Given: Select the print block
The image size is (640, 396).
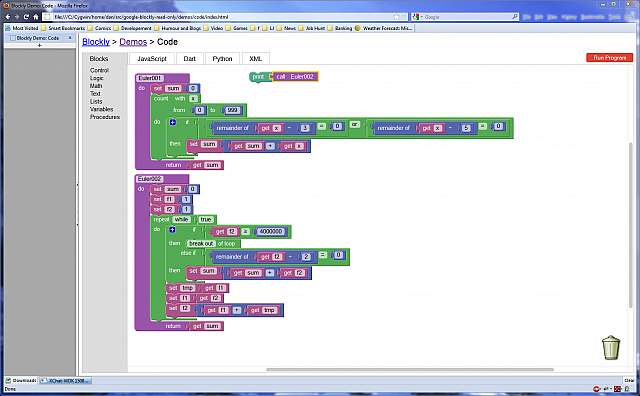Looking at the screenshot, I should [x=259, y=77].
